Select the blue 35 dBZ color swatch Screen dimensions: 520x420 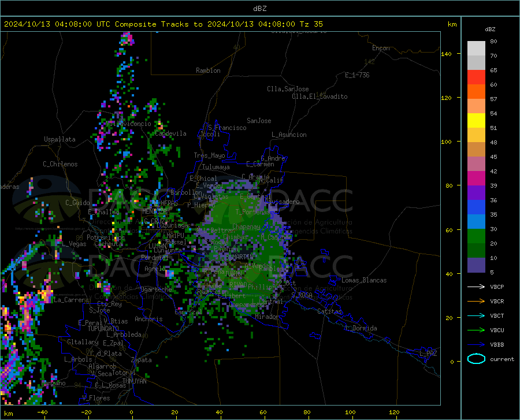point(476,207)
